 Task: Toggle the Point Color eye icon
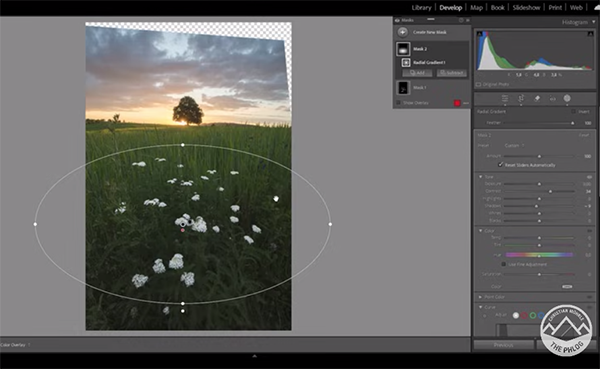tap(589, 297)
